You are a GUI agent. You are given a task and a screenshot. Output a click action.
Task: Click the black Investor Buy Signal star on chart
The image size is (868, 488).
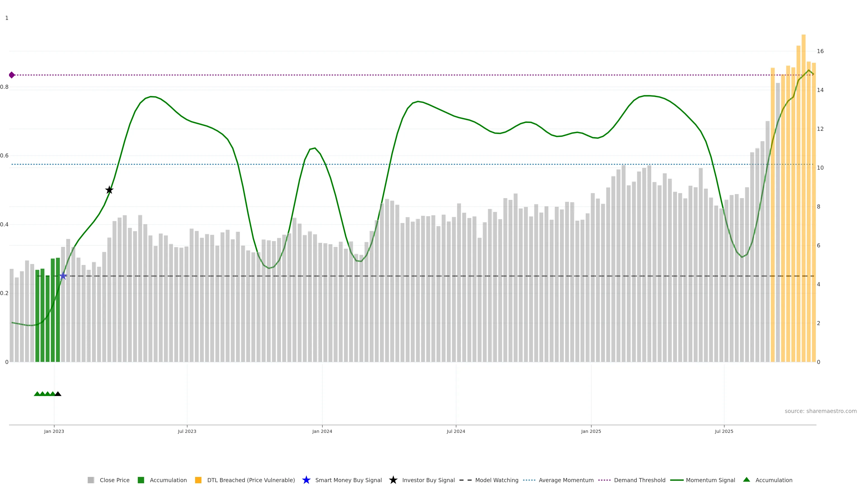click(x=109, y=190)
